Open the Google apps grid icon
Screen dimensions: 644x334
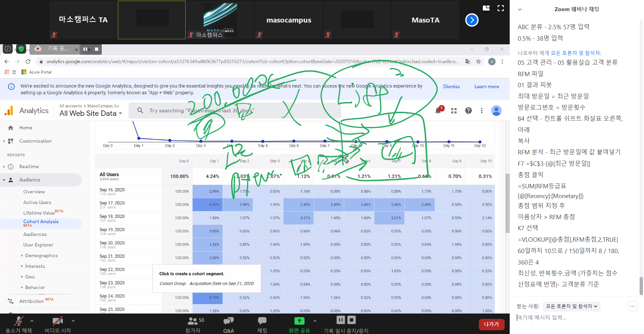point(454,111)
